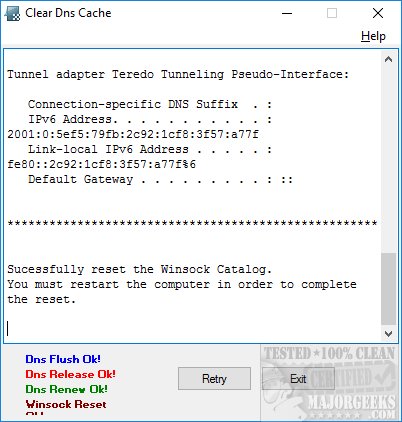This screenshot has width=402, height=422.
Task: Click the Dns Renew Ok! status label
Action: 66,389
